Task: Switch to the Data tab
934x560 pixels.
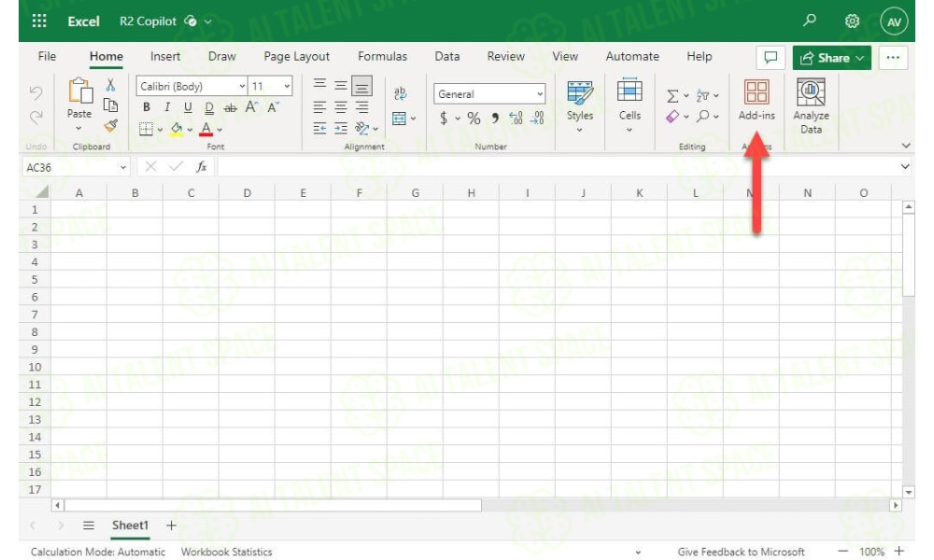Action: [446, 57]
